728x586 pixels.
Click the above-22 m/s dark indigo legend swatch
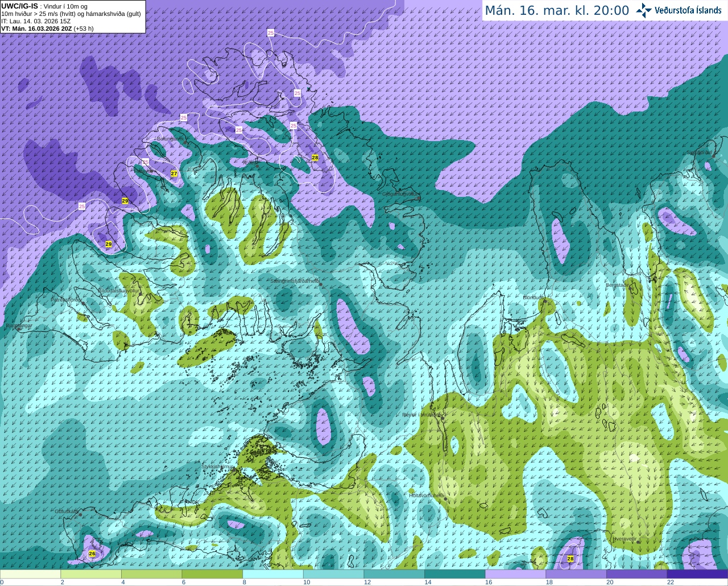tap(697, 574)
